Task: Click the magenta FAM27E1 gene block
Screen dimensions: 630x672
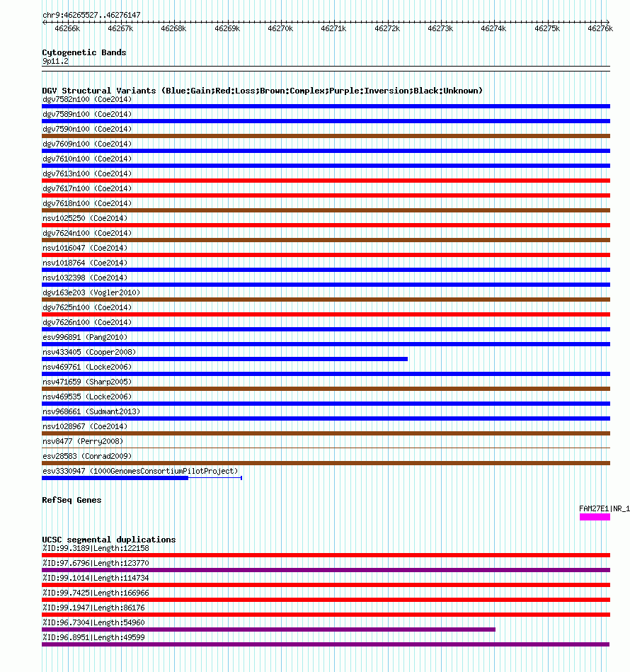Action: click(595, 518)
